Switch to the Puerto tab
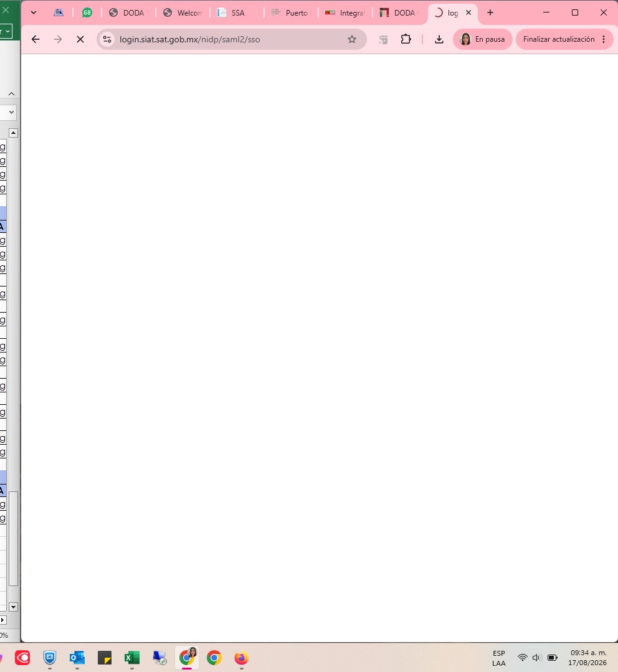Viewport: 618px width, 672px height. click(292, 13)
